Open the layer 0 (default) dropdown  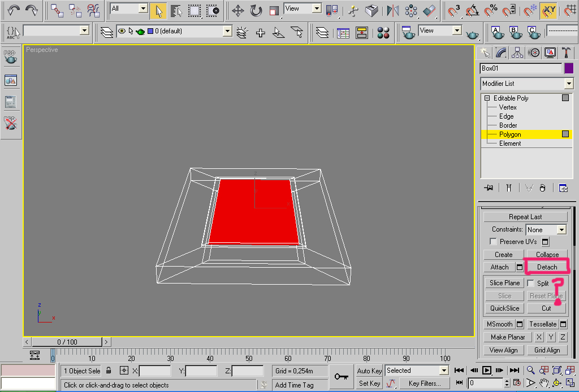(174, 31)
